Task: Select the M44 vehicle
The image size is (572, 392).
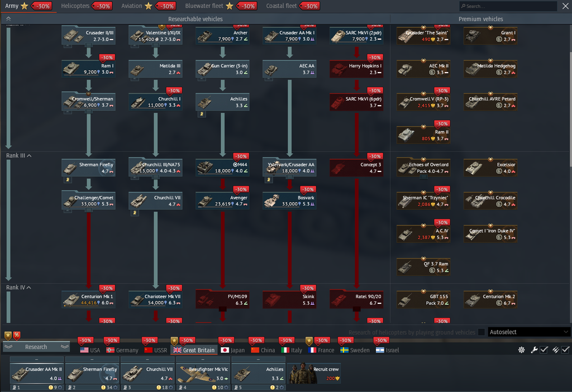Action: 222,168
